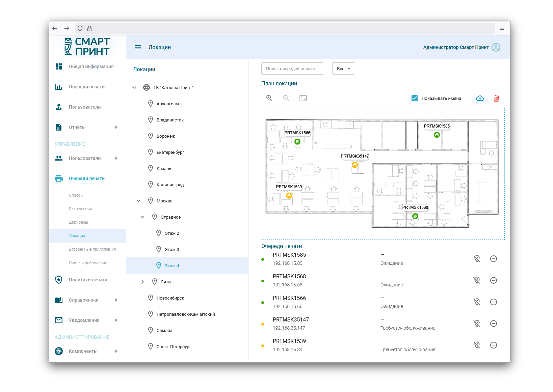
Task: Open the Все filter dropdown
Action: coord(343,68)
